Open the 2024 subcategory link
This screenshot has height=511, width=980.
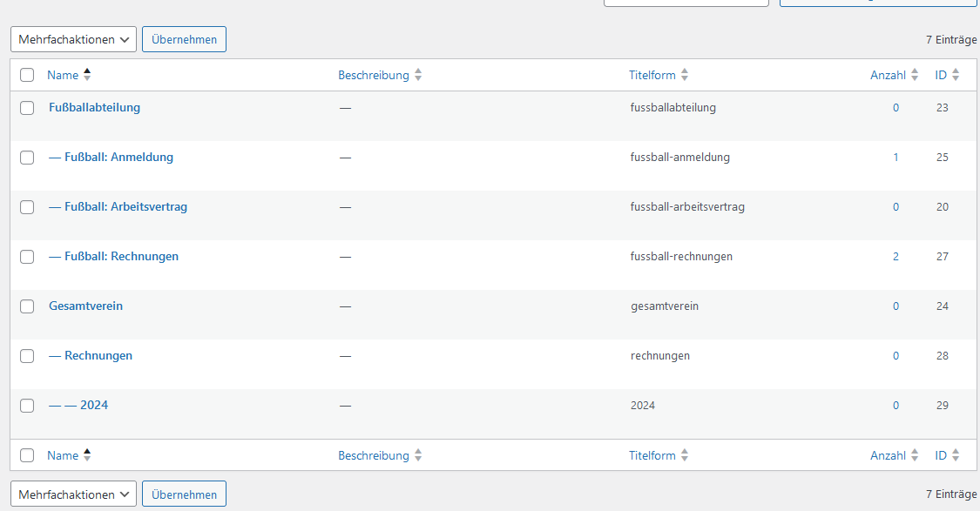click(94, 406)
